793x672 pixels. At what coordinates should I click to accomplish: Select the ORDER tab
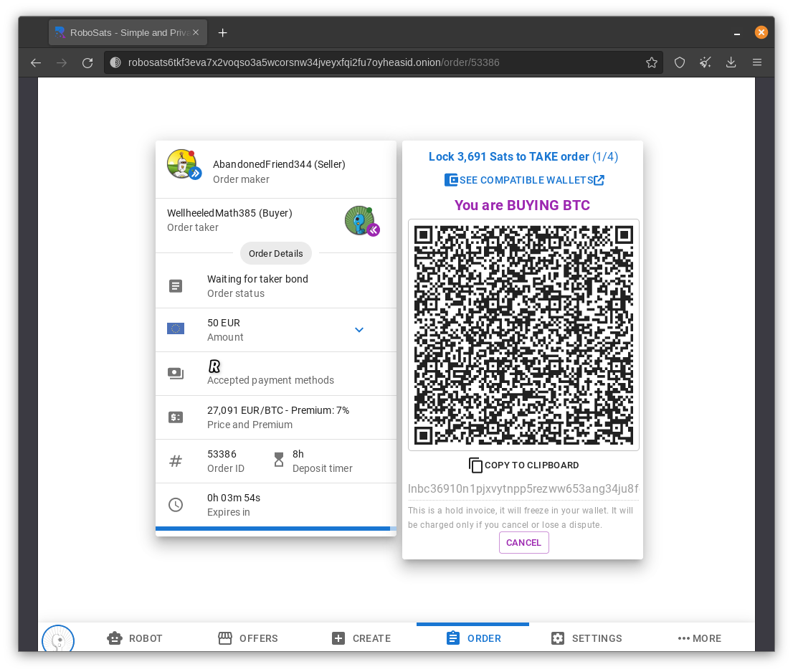point(473,638)
